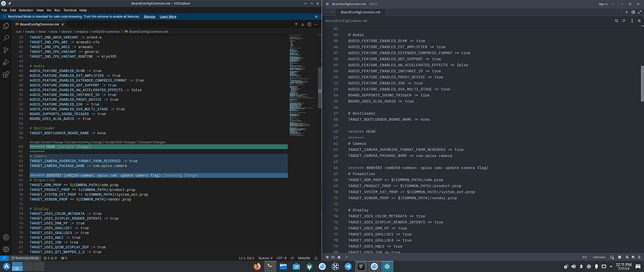Open notifications bell in VSCodium status bar
The image size is (644, 272).
316,258
